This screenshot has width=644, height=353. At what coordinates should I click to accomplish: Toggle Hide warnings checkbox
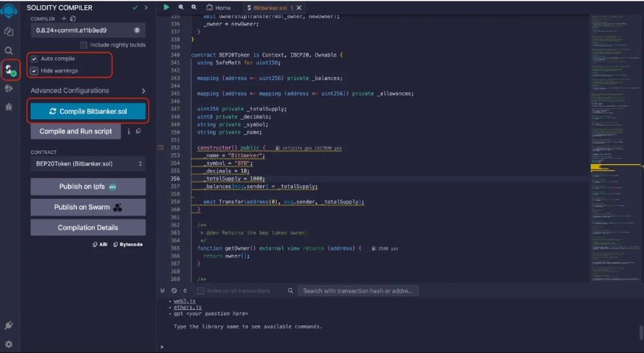tap(34, 70)
